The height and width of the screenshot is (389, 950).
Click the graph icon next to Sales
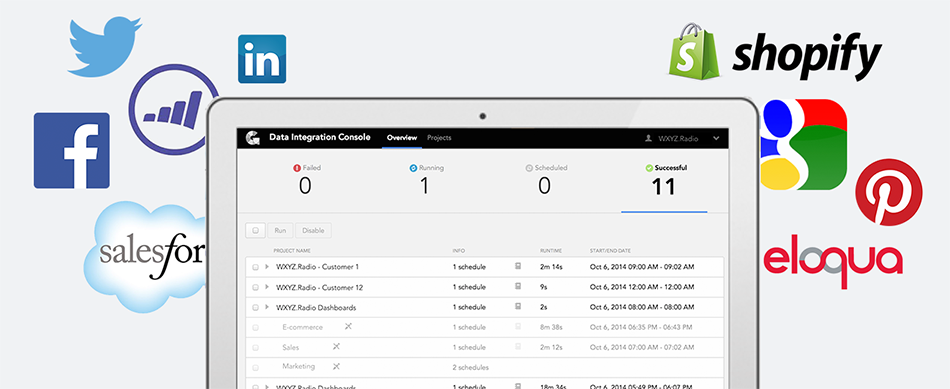click(336, 347)
